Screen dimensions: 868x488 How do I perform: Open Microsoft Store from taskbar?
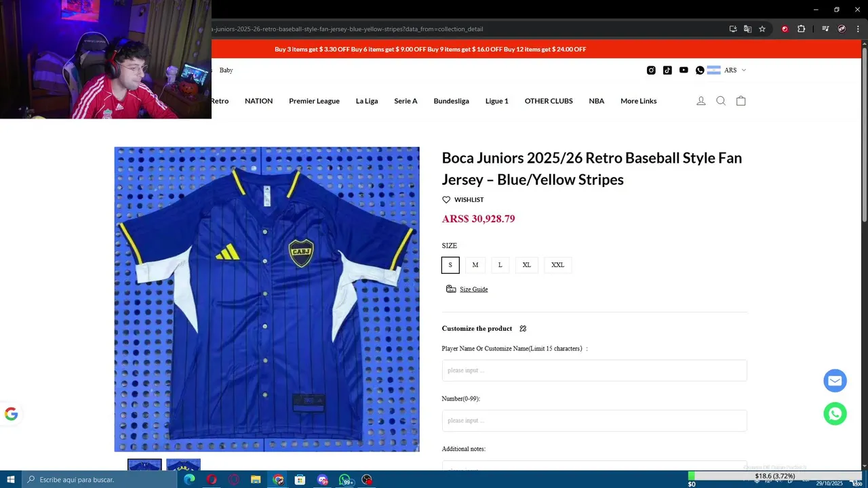point(300,480)
